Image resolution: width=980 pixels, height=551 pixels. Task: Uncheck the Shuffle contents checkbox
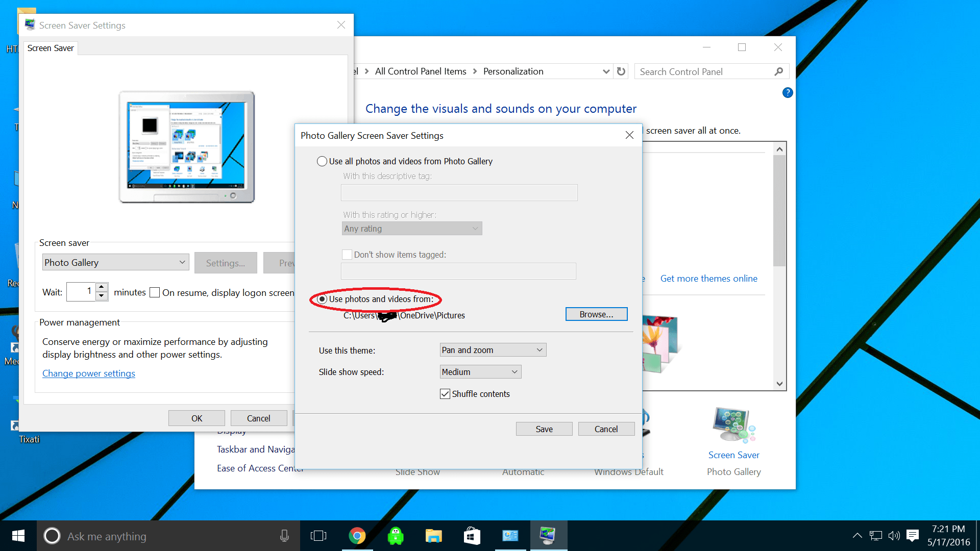point(445,394)
